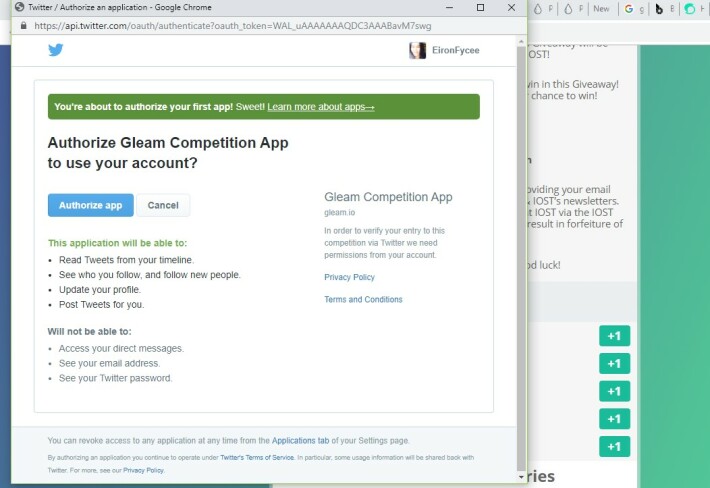This screenshot has height=488, width=710.
Task: Click the globe icon in window title
Action: (x=19, y=7)
